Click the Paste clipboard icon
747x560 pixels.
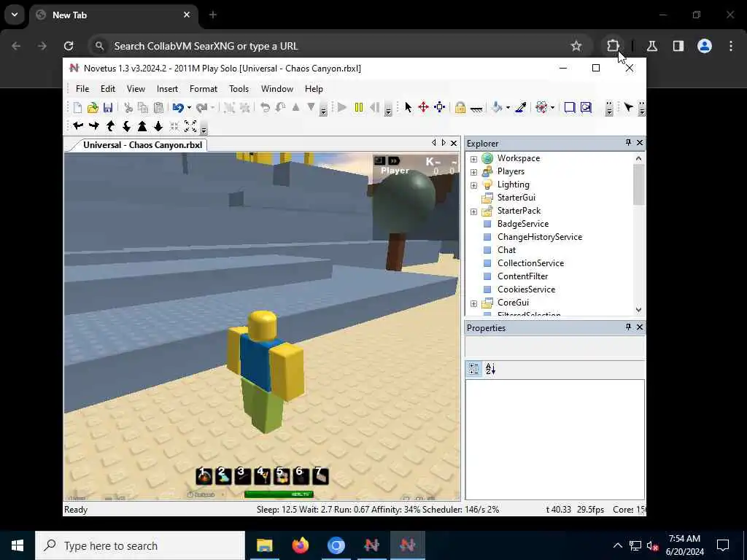(158, 108)
